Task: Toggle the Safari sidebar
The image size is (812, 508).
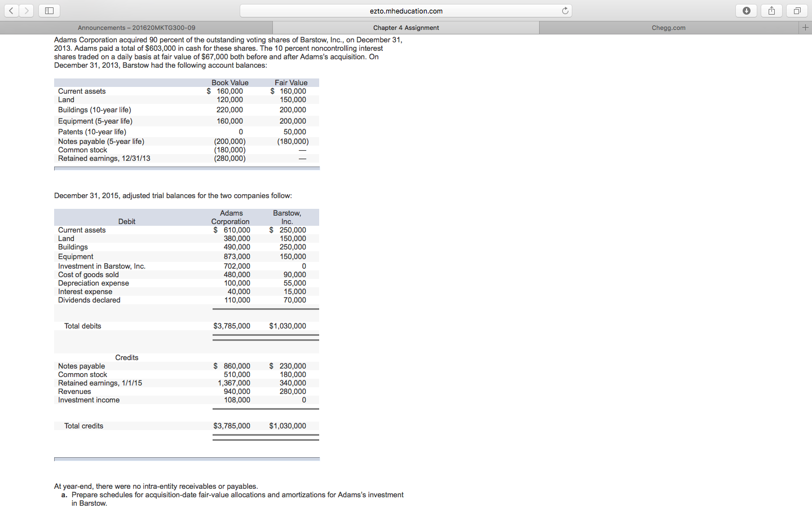Action: coord(49,10)
